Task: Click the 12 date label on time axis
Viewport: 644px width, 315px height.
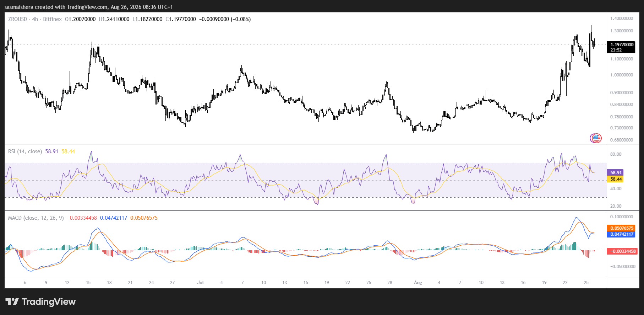Action: (67, 283)
